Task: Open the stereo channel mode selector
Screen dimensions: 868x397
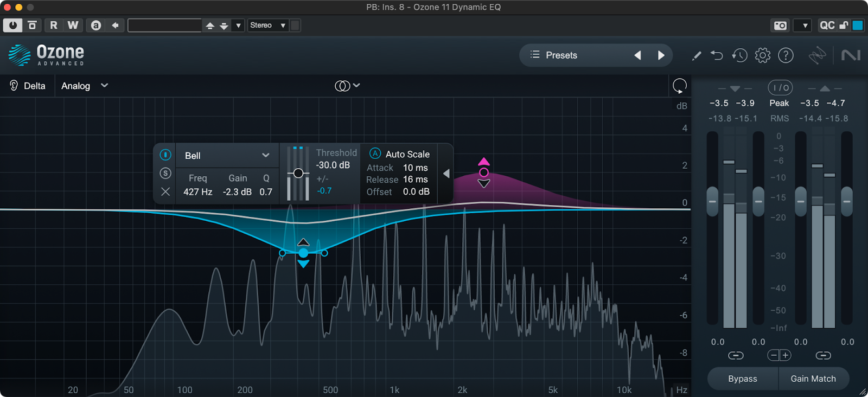Action: [347, 86]
